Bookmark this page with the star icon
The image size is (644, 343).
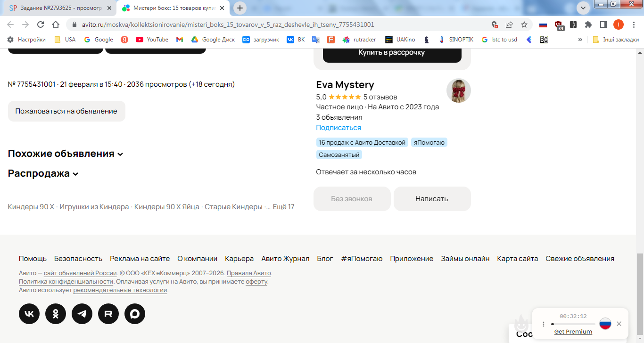pyautogui.click(x=524, y=24)
